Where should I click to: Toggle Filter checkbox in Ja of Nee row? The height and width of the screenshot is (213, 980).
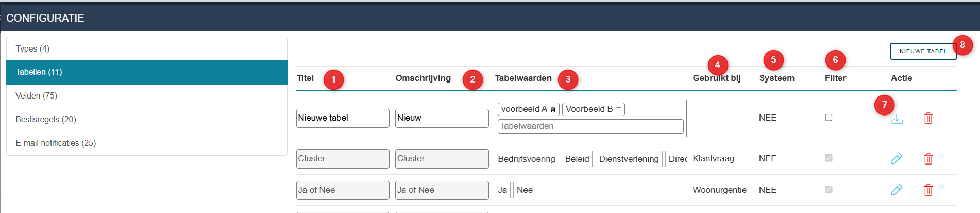tap(829, 190)
